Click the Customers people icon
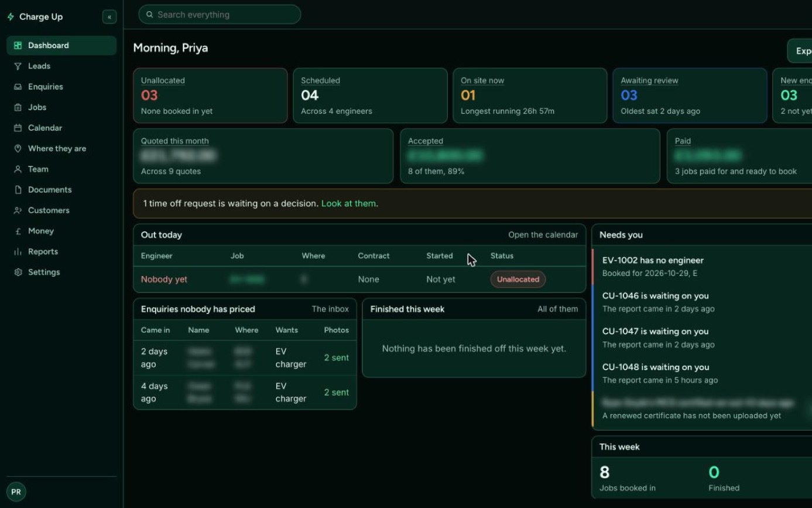 point(18,210)
